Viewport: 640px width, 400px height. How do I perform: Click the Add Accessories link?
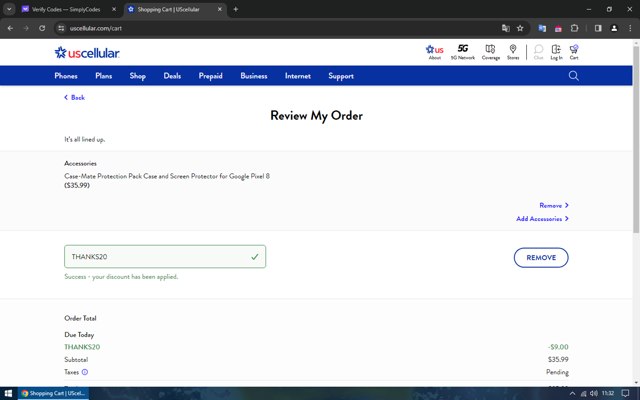(542, 219)
